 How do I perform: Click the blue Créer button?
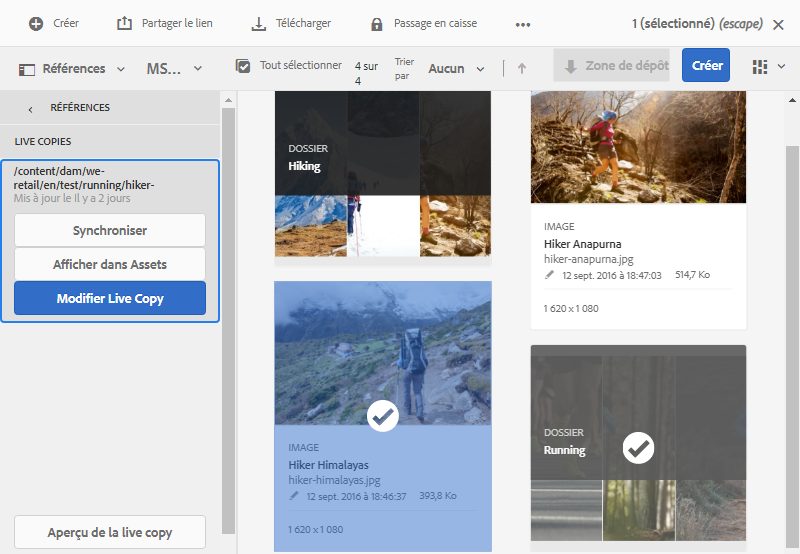click(x=706, y=65)
